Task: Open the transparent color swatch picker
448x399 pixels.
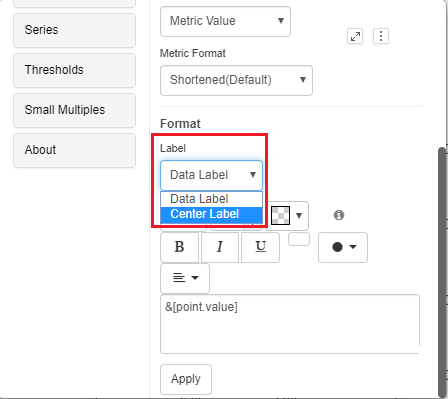Action: pos(287,216)
